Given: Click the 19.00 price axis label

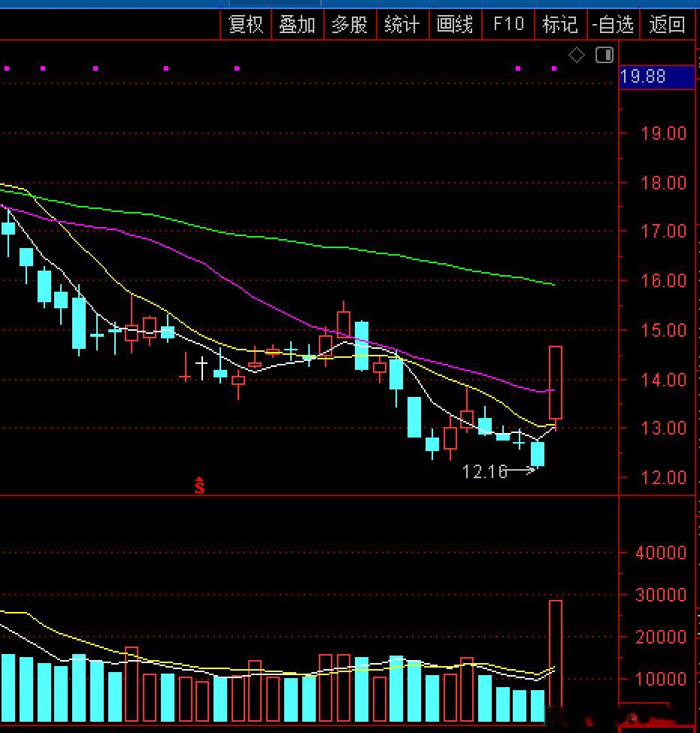Looking at the screenshot, I should [663, 134].
